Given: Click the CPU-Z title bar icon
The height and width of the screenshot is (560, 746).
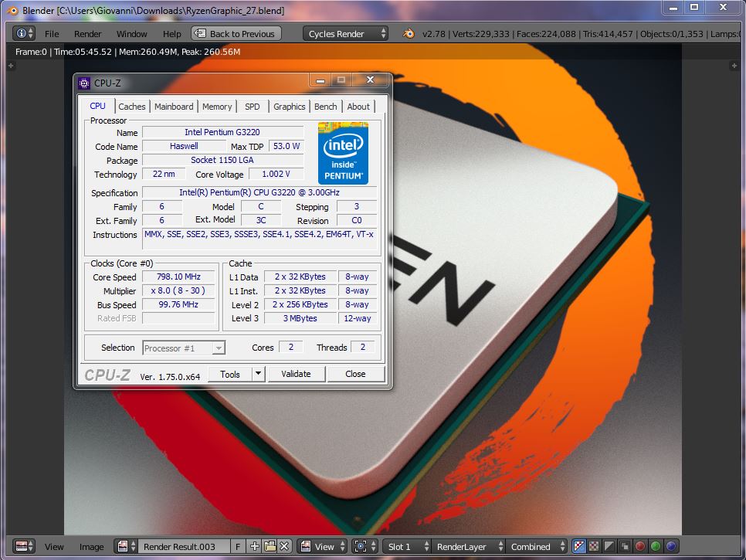Looking at the screenshot, I should click(83, 83).
